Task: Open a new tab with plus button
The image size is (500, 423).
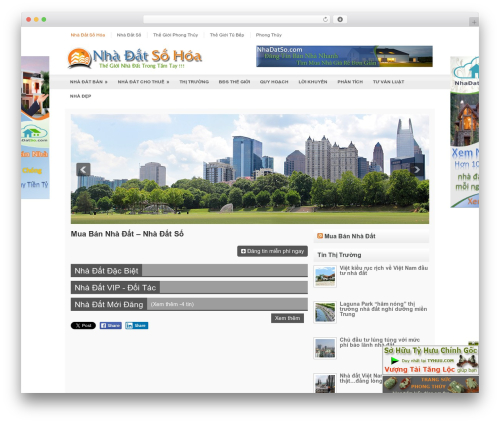Action: click(x=474, y=22)
